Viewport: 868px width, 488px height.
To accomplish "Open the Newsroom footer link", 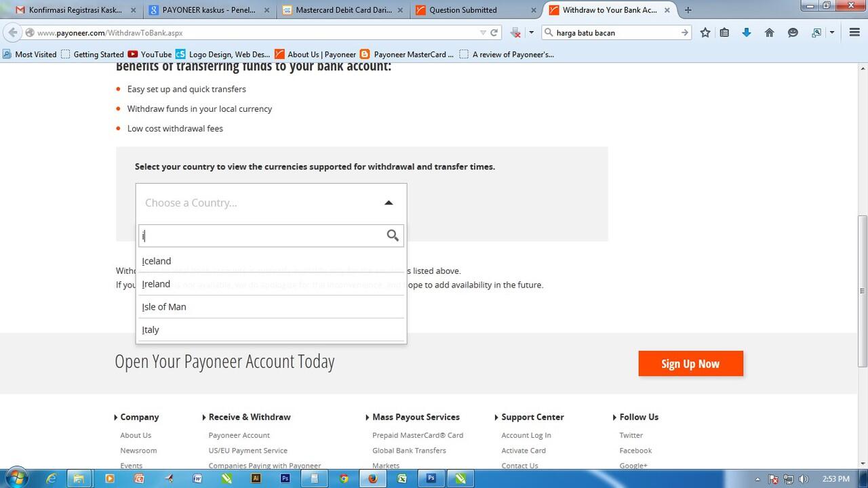I will (x=138, y=450).
